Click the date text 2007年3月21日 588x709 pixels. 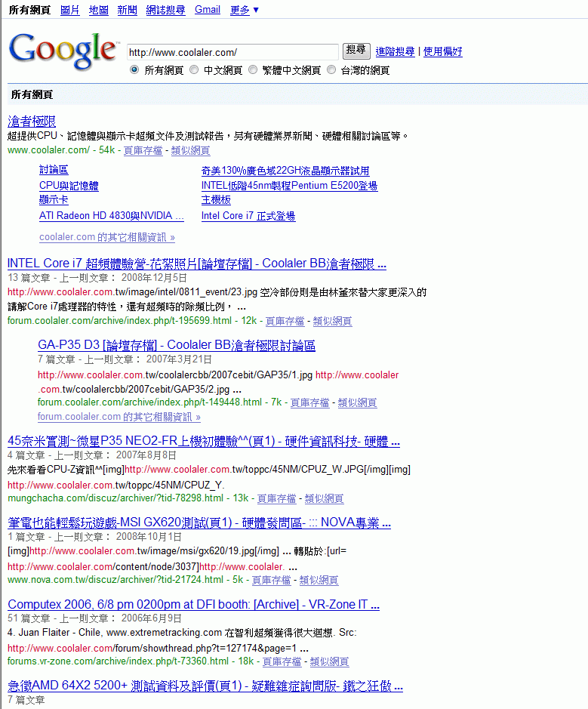pyautogui.click(x=179, y=359)
